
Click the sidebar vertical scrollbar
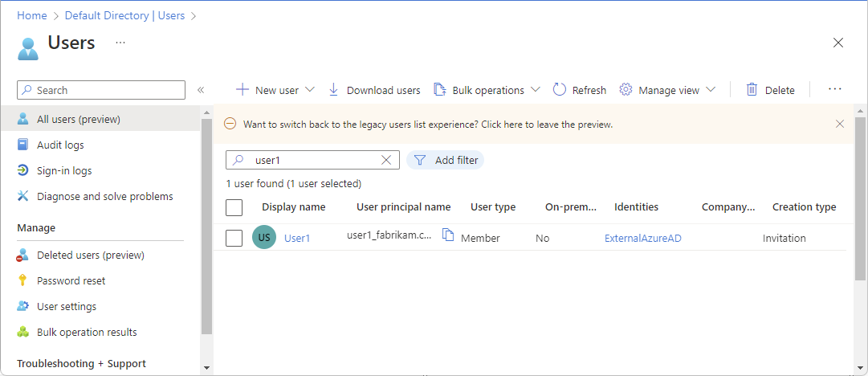206,226
